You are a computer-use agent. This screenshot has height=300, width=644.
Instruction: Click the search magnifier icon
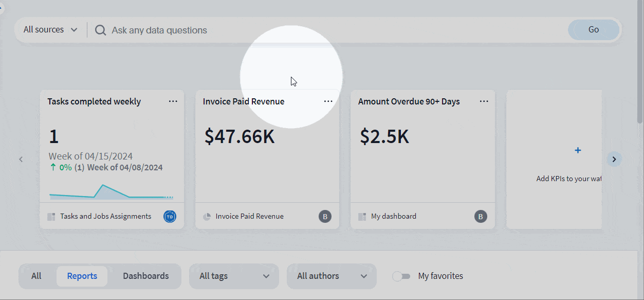(100, 30)
